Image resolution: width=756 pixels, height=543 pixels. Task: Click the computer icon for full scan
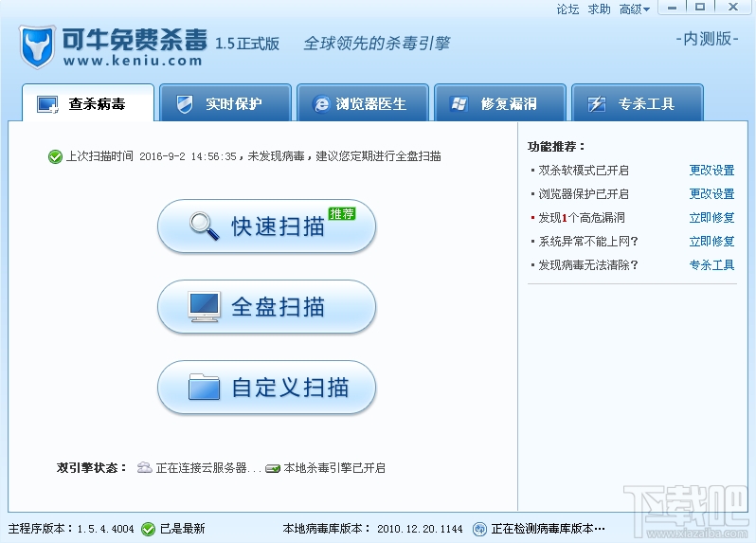click(205, 307)
